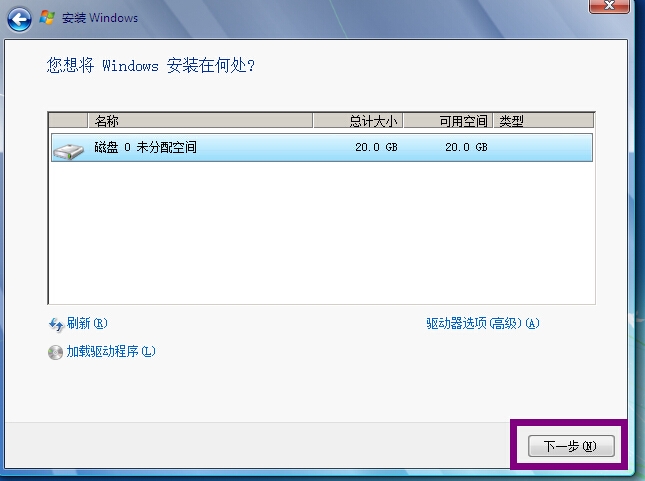Viewport: 645px width, 481px height.
Task: Click the 下一步(N) button
Action: 571,446
